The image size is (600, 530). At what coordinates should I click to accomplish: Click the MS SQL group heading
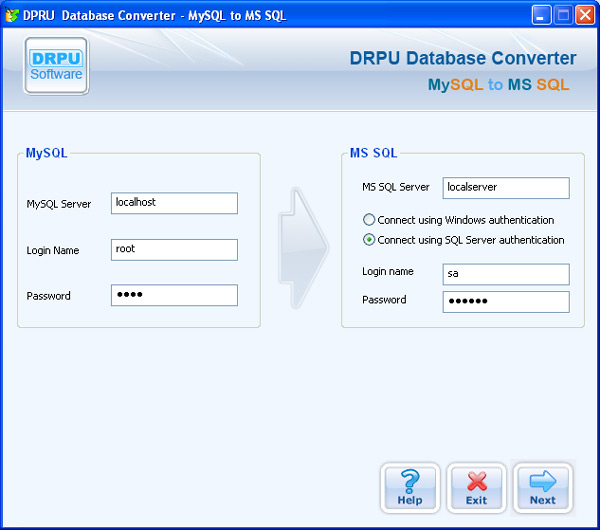point(373,153)
